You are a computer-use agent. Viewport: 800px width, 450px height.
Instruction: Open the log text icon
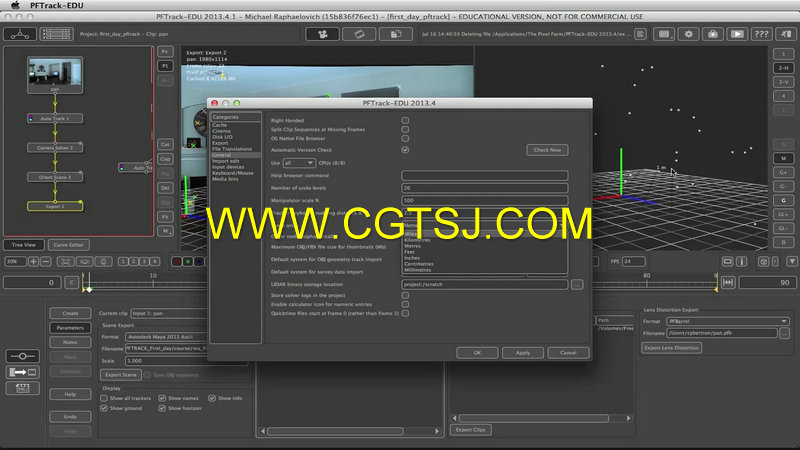[640, 34]
